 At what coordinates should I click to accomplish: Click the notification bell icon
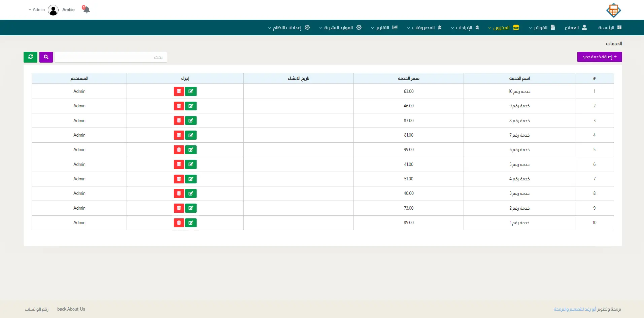(x=86, y=9)
